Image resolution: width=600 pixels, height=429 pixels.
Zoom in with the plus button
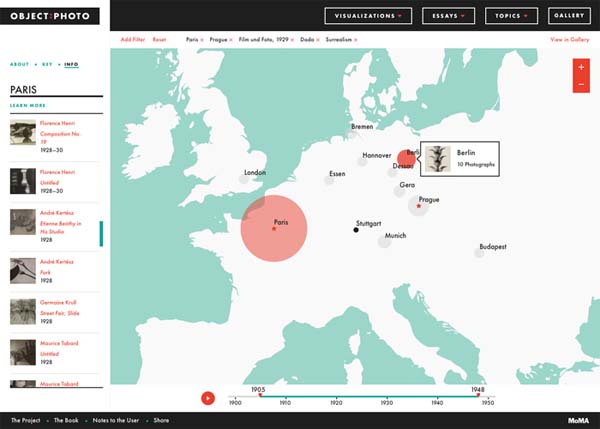coord(581,67)
